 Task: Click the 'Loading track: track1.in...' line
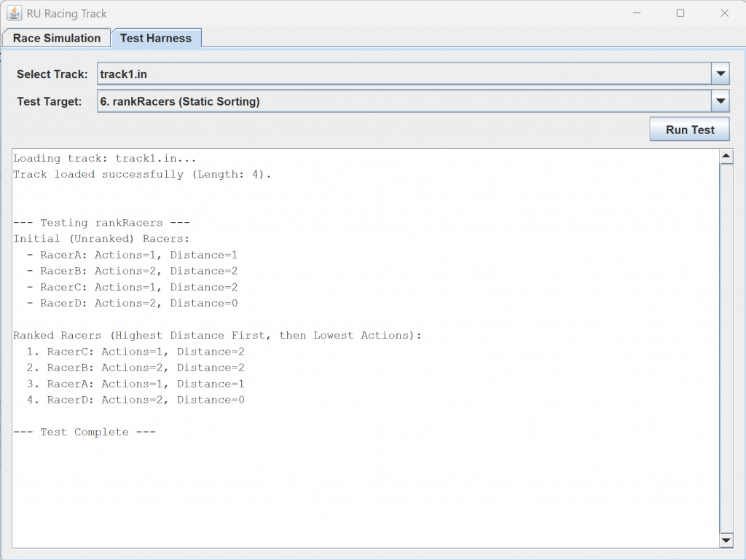tap(105, 158)
